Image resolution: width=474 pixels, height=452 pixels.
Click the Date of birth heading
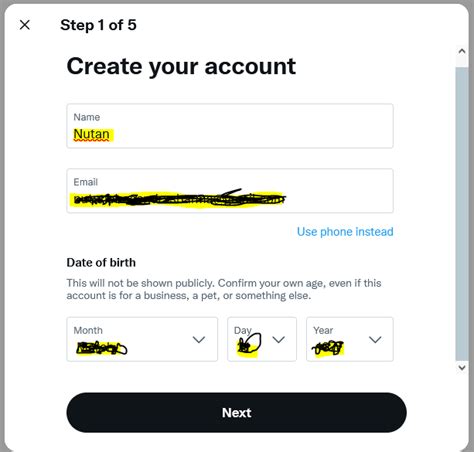click(101, 263)
